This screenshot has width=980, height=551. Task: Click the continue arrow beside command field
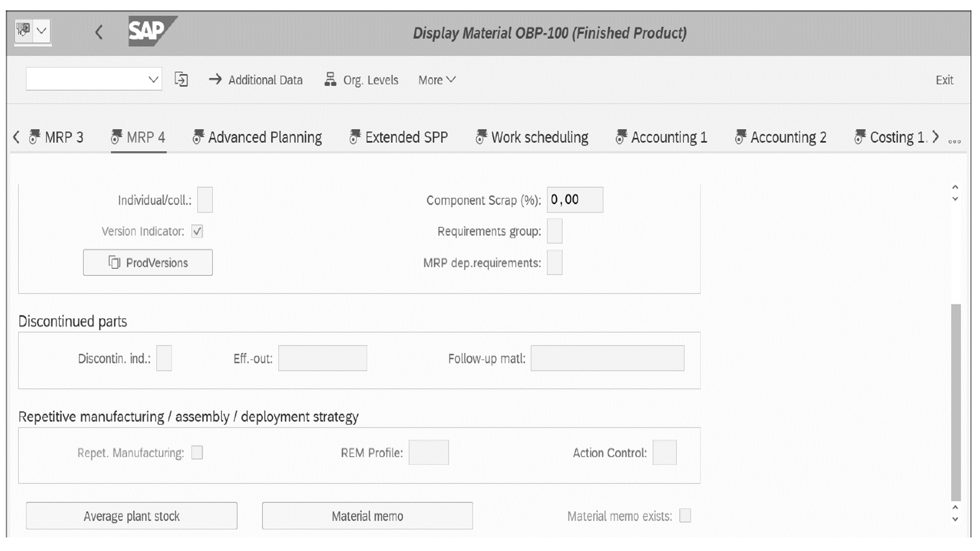[x=181, y=80]
